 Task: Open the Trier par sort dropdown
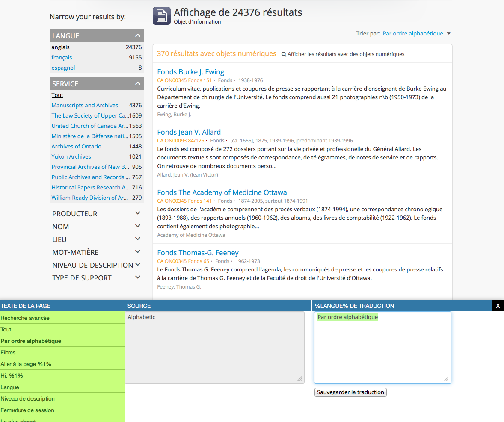(x=416, y=34)
